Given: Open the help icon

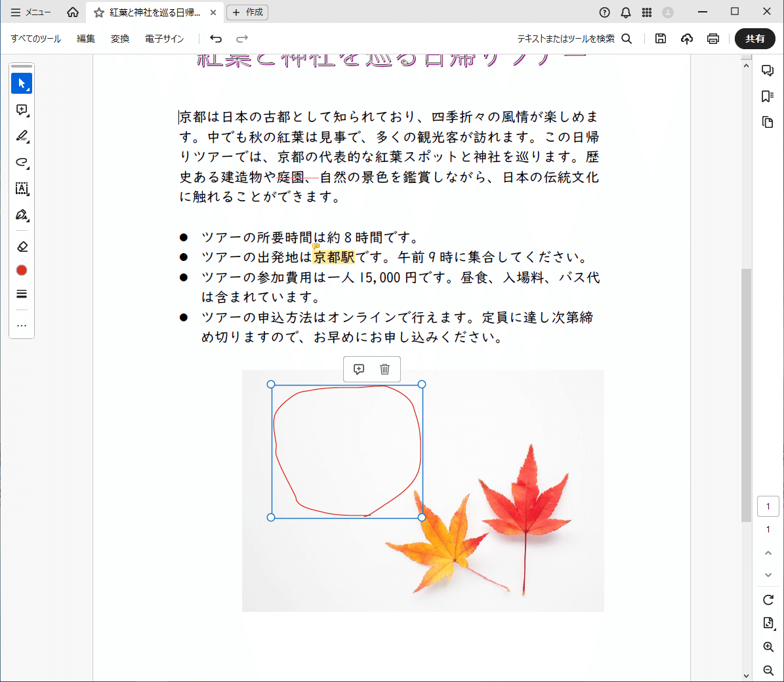Looking at the screenshot, I should click(x=604, y=12).
